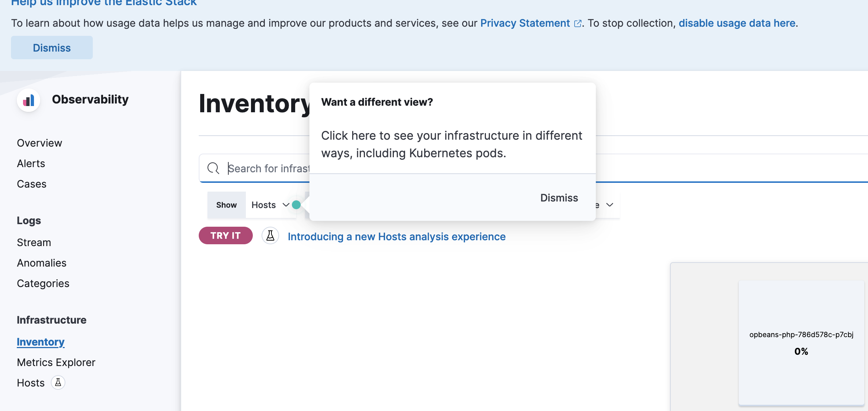This screenshot has width=868, height=411.
Task: Open the metric selector chevron near the waffle map
Action: tap(609, 205)
